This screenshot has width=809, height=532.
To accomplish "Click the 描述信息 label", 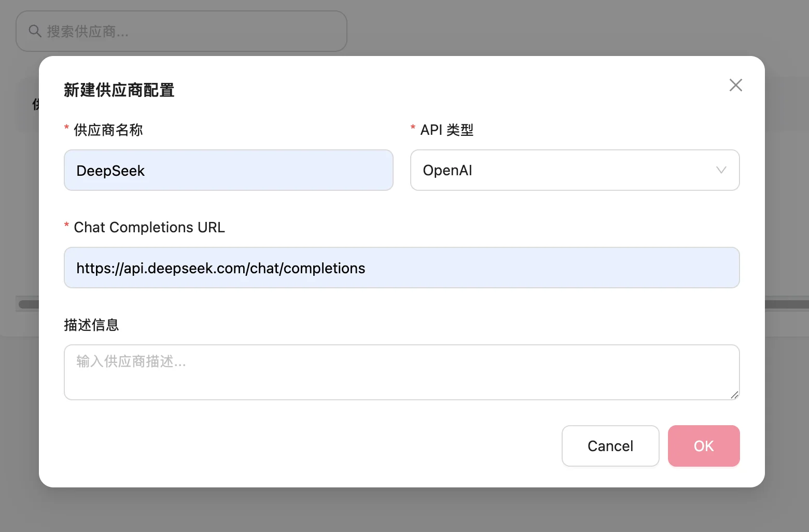I will pos(91,325).
